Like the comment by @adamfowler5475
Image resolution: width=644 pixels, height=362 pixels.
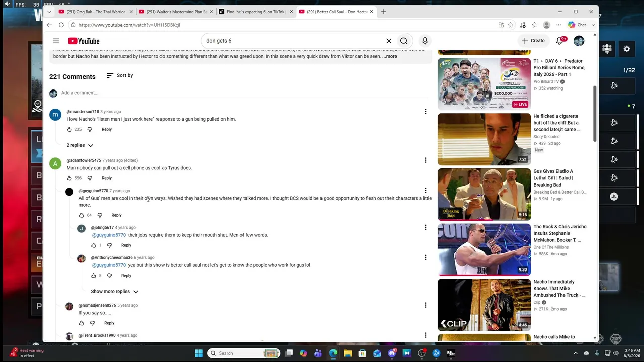[69, 178]
